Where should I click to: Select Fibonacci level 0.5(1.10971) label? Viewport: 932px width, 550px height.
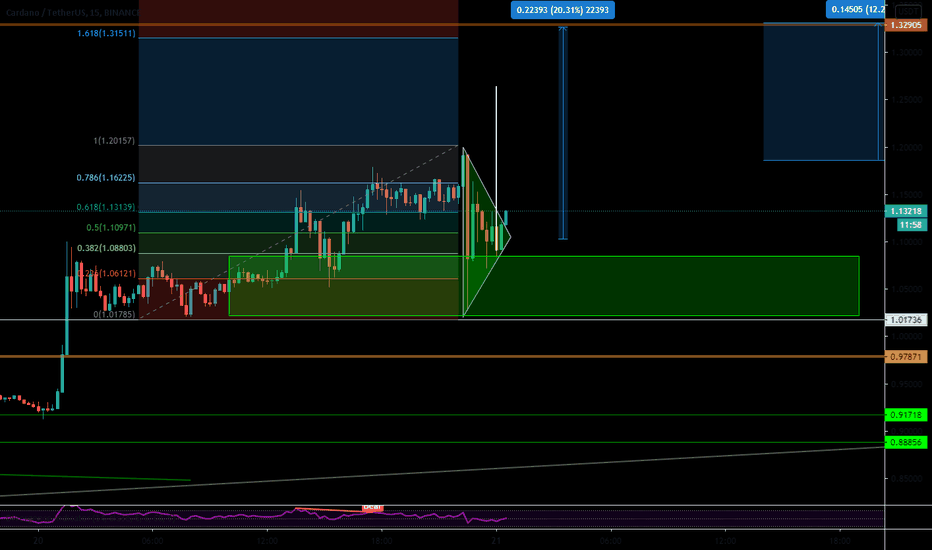click(111, 228)
